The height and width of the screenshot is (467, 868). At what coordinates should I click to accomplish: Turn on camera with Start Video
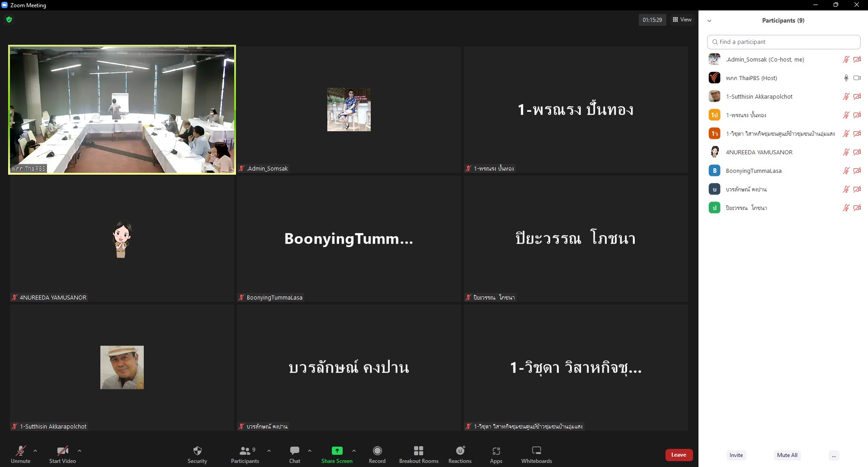(62, 454)
